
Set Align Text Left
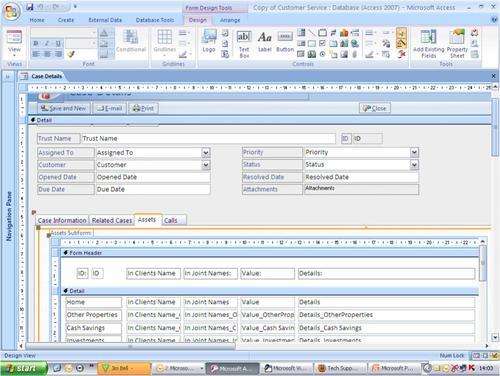pos(36,54)
